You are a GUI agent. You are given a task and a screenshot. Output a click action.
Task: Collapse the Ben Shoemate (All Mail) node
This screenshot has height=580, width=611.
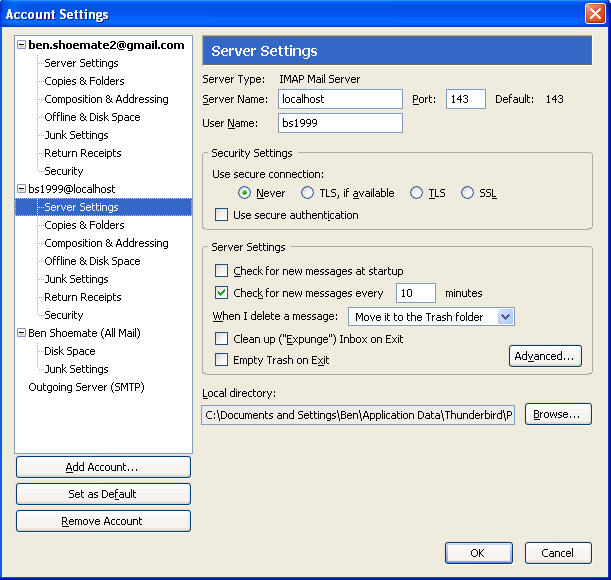22,333
